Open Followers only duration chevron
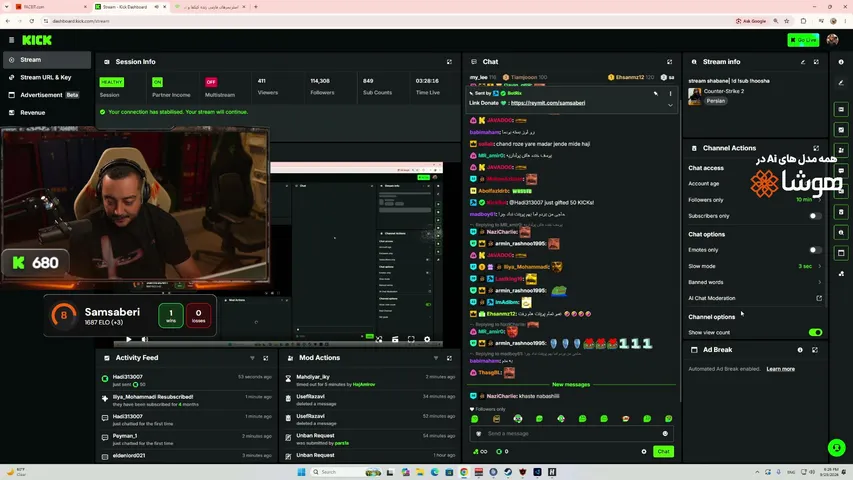 [819, 200]
